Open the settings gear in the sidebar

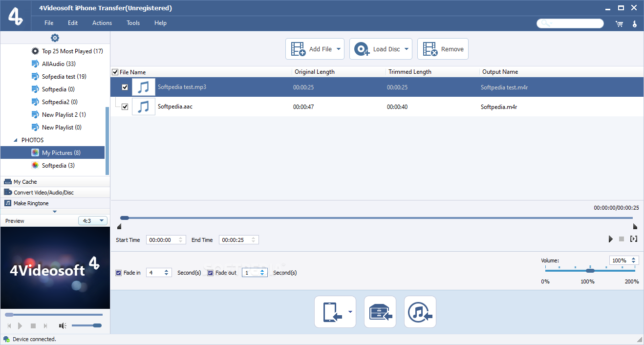tap(55, 38)
